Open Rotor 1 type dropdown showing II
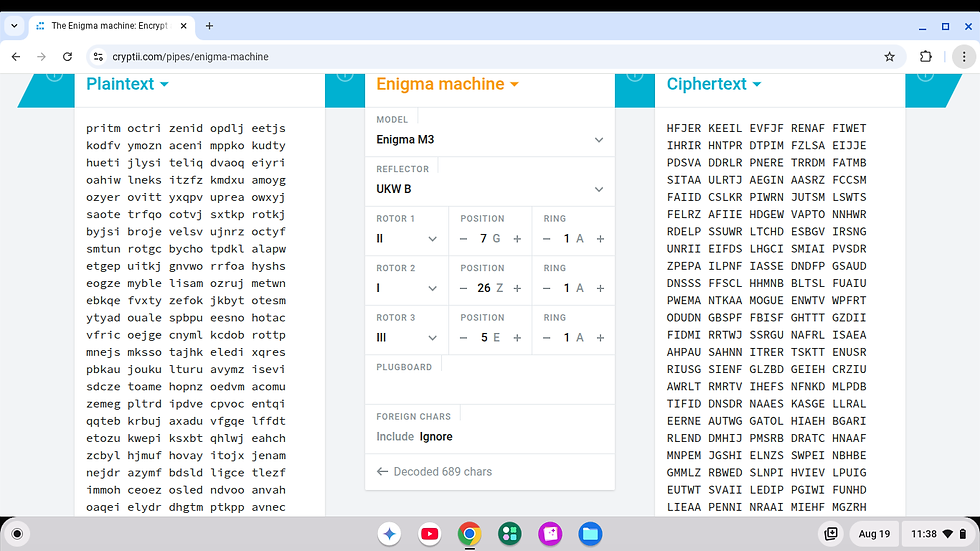 coord(407,239)
